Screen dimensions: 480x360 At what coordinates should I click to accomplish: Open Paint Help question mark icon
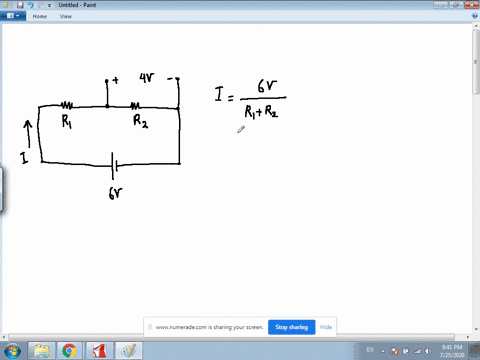(x=475, y=16)
